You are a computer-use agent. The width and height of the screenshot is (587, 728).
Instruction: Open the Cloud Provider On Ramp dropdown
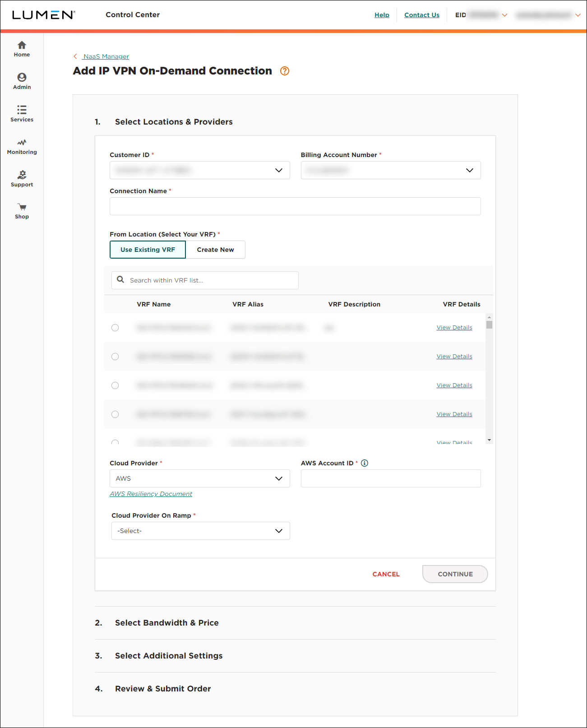(201, 531)
